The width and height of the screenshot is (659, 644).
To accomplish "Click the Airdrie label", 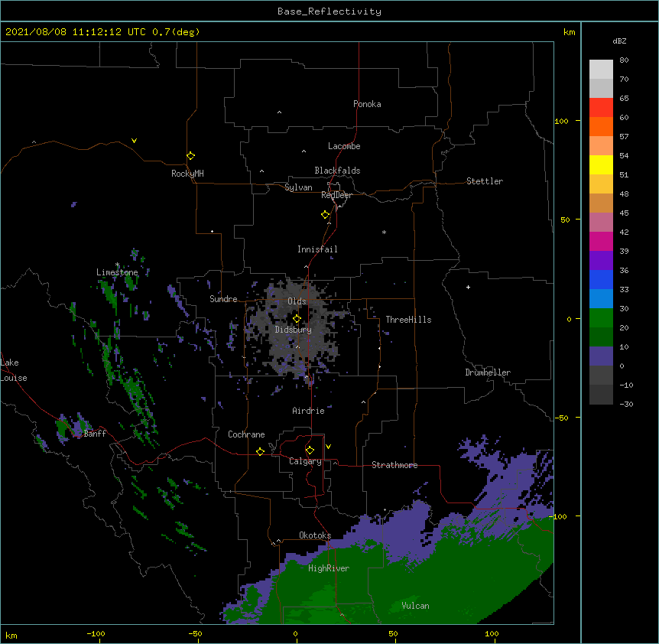I will click(309, 411).
